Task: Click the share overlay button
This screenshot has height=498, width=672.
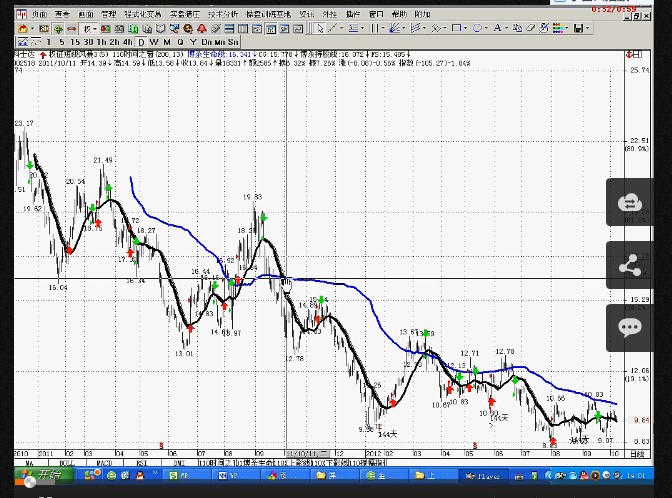Action: (630, 265)
